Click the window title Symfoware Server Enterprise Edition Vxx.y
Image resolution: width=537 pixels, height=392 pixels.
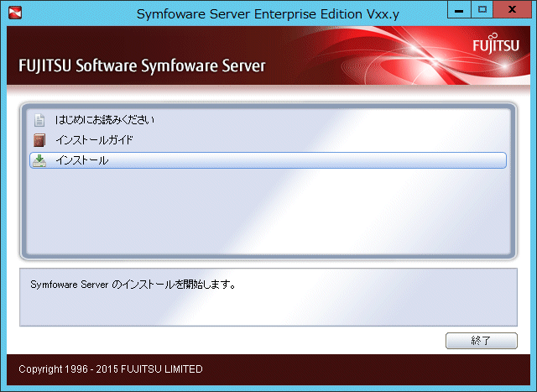268,14
